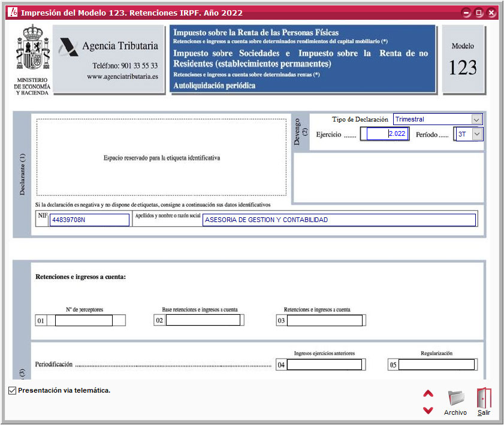Click the red down arrow icon

tap(428, 411)
